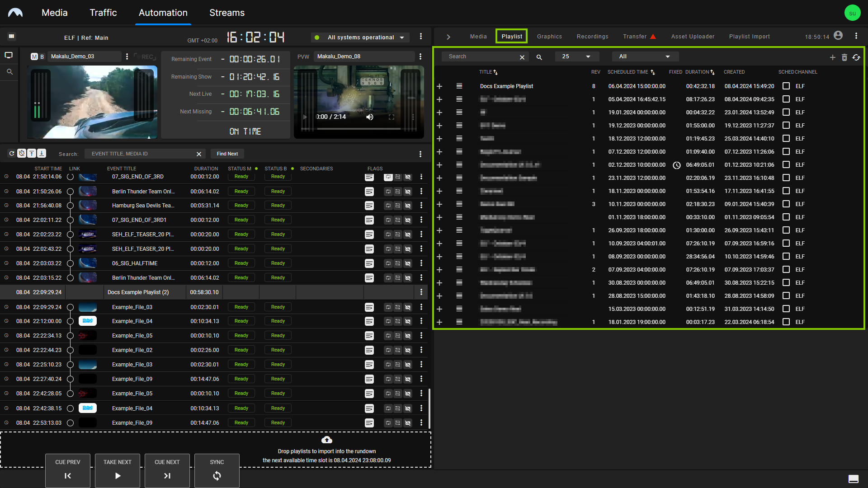868x488 pixels.
Task: Switch to the Graphics tab
Action: click(549, 36)
